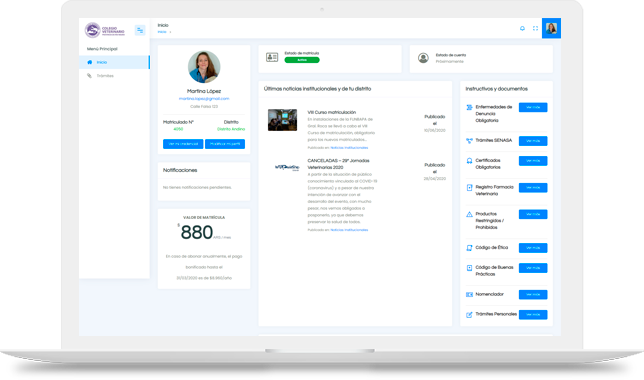Image resolution: width=644 pixels, height=380 pixels.
Task: Click the Nomenclador icon
Action: tap(469, 295)
